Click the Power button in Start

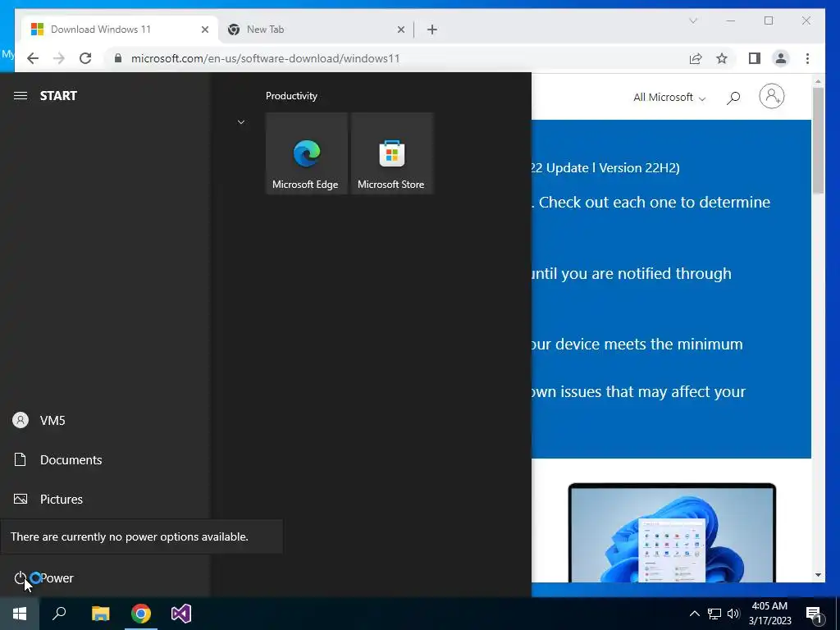click(104, 578)
